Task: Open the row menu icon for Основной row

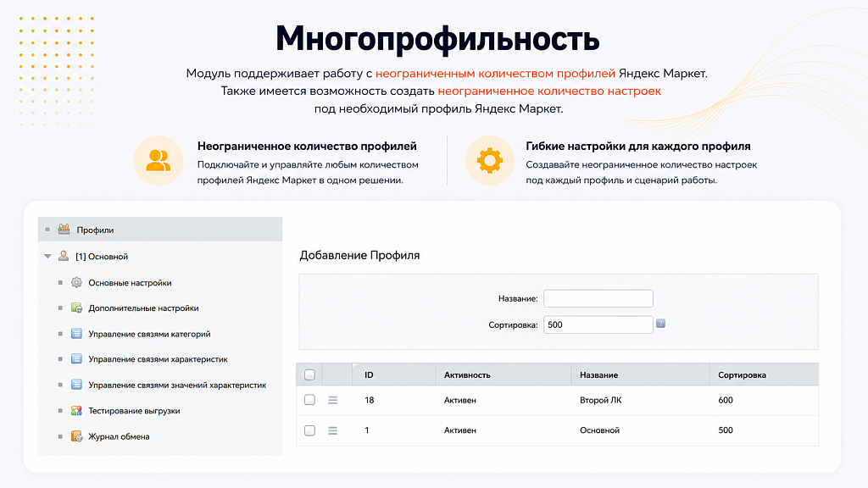Action: (332, 430)
